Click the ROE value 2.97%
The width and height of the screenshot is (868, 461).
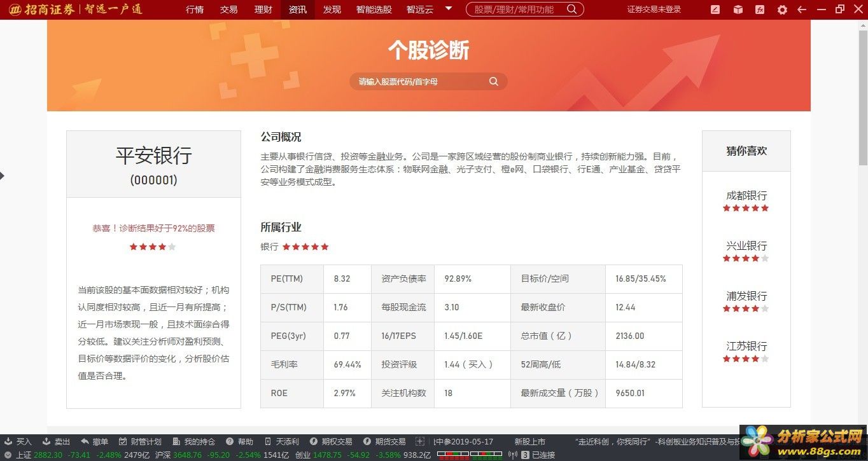344,393
